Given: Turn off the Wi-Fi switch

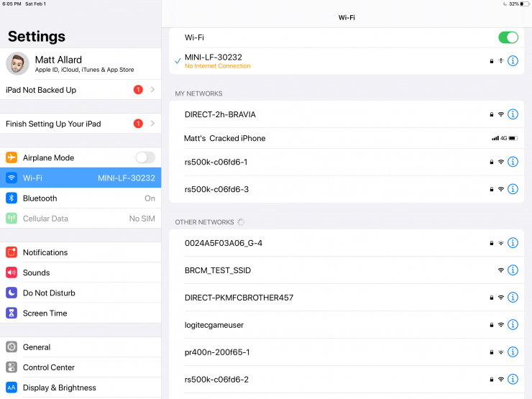Looking at the screenshot, I should click(508, 37).
